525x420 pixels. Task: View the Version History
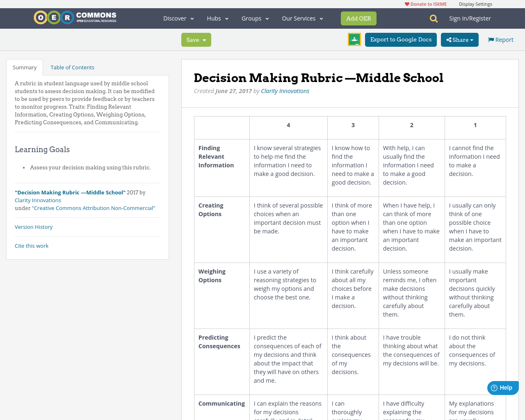point(34,226)
